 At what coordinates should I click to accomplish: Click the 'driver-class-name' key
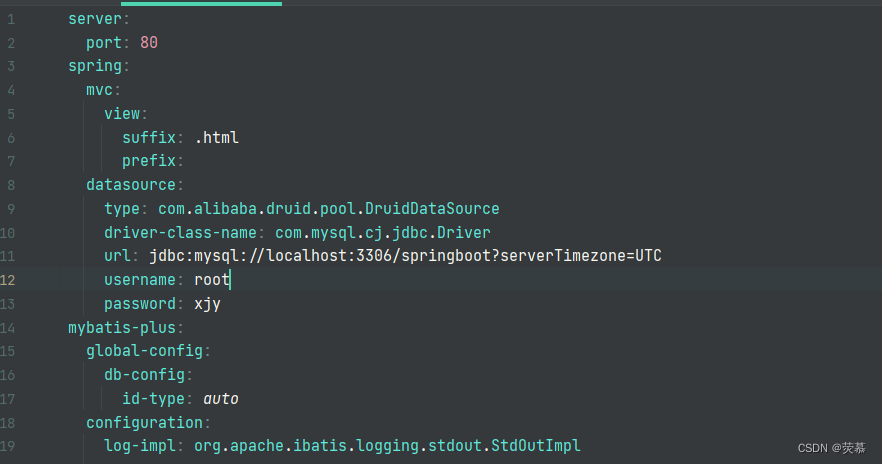(180, 233)
